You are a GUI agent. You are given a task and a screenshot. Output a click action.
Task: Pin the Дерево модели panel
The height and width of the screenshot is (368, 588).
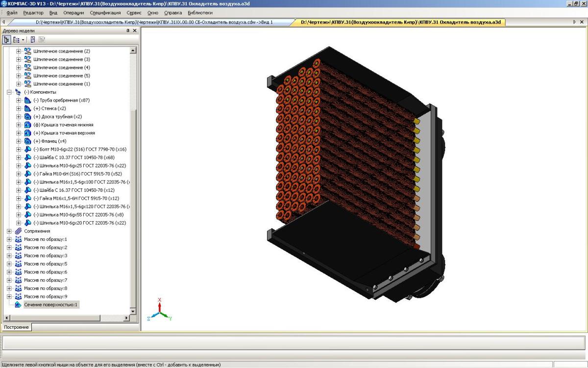pyautogui.click(x=128, y=30)
